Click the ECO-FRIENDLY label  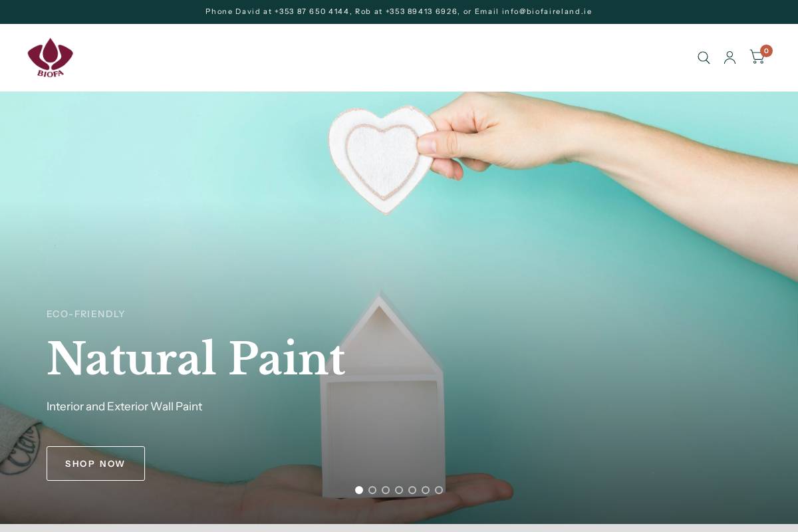click(x=86, y=314)
